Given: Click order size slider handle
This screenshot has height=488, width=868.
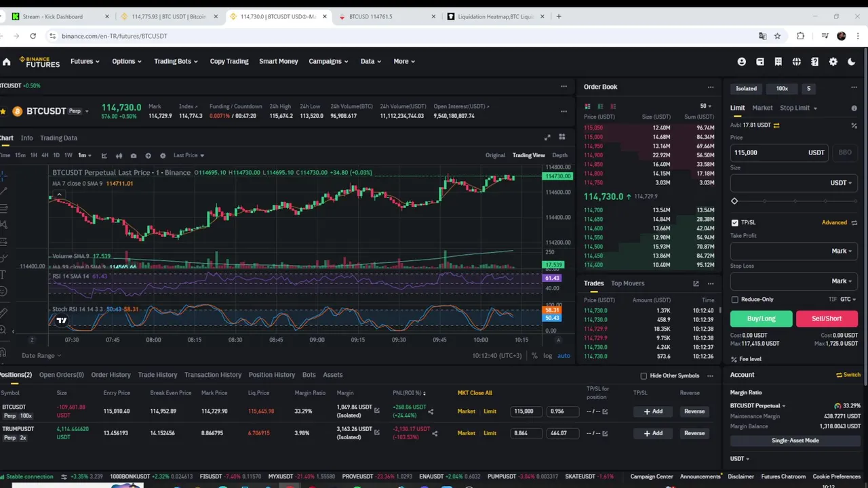Looking at the screenshot, I should [734, 201].
